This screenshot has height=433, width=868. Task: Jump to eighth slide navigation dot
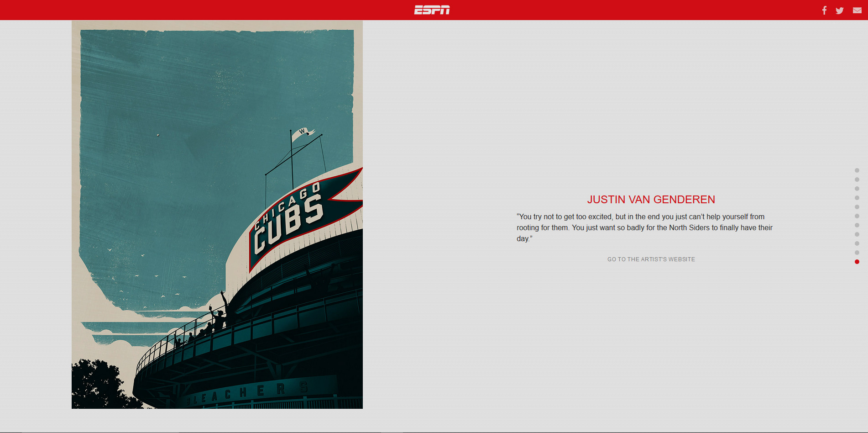(x=857, y=234)
